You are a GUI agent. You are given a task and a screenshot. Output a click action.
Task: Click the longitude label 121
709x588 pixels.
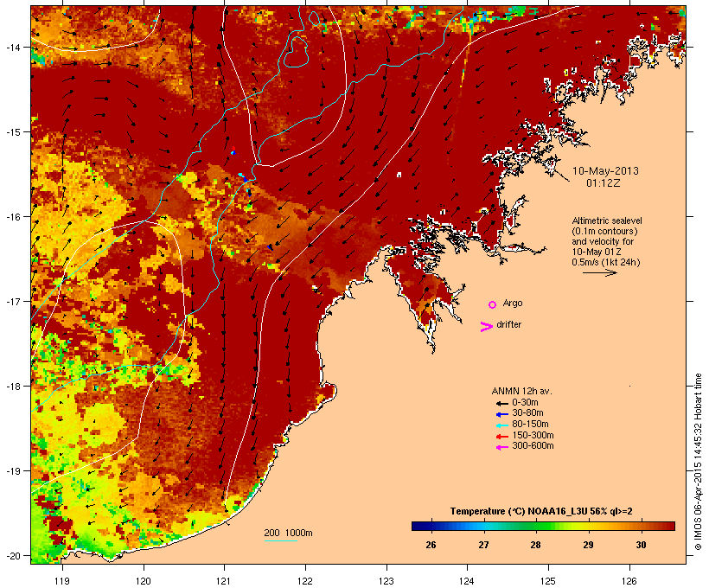pyautogui.click(x=224, y=581)
